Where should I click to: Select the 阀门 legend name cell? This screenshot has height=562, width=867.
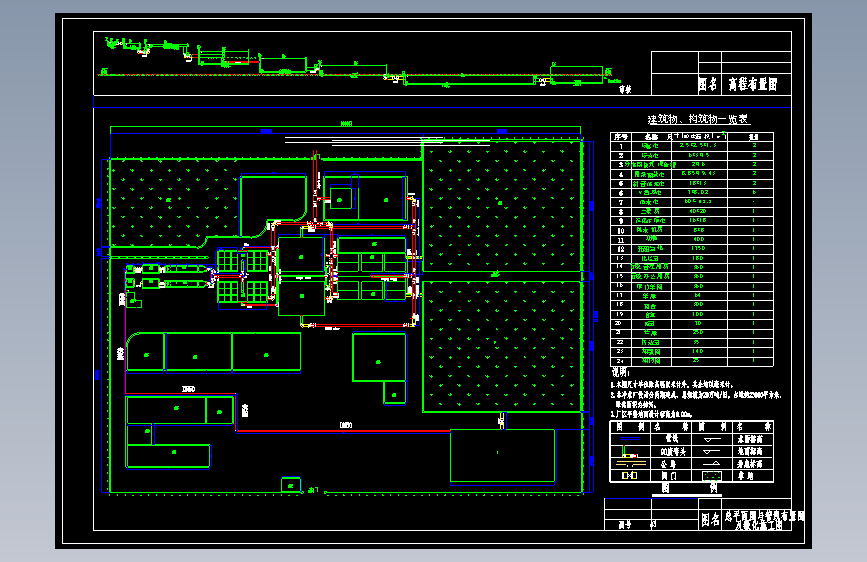pos(670,476)
